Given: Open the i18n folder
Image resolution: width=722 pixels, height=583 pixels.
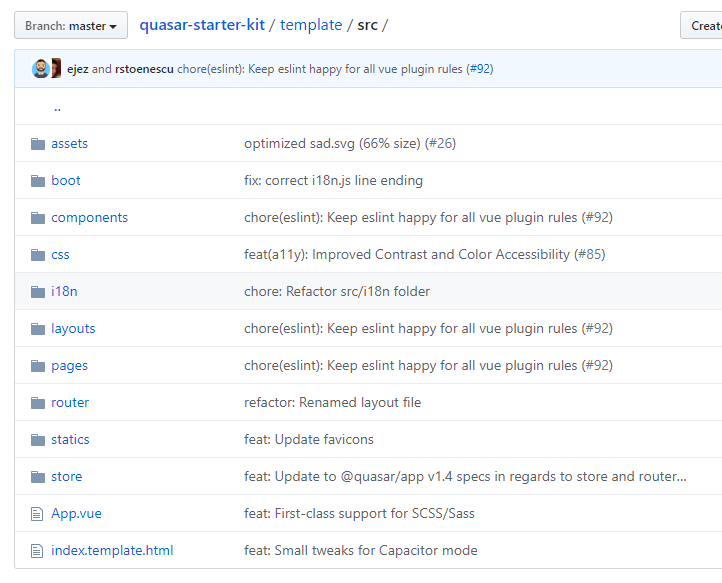Looking at the screenshot, I should pos(64,292).
